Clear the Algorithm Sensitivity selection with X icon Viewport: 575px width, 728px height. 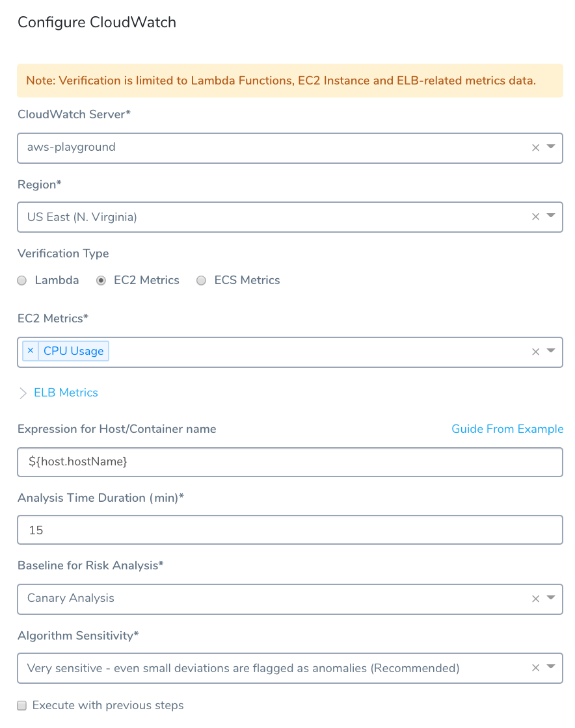coord(535,668)
